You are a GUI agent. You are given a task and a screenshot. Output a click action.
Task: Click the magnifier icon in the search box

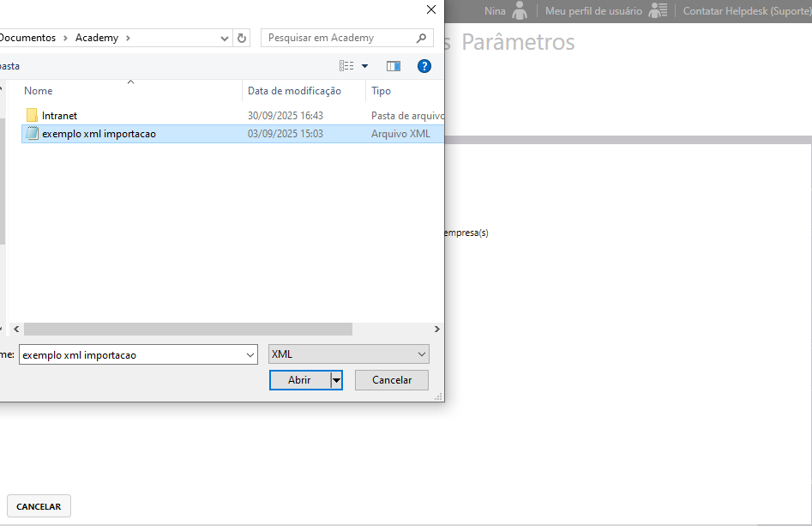[421, 38]
